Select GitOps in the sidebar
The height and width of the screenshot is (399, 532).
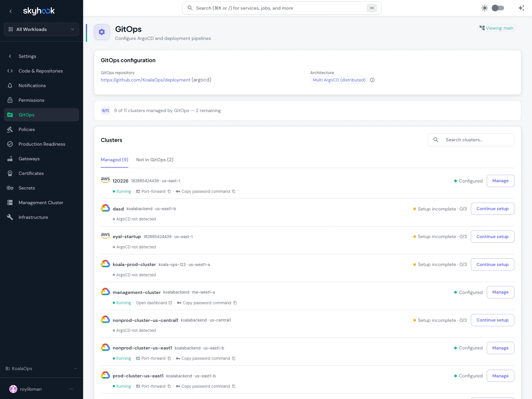[x=42, y=115]
